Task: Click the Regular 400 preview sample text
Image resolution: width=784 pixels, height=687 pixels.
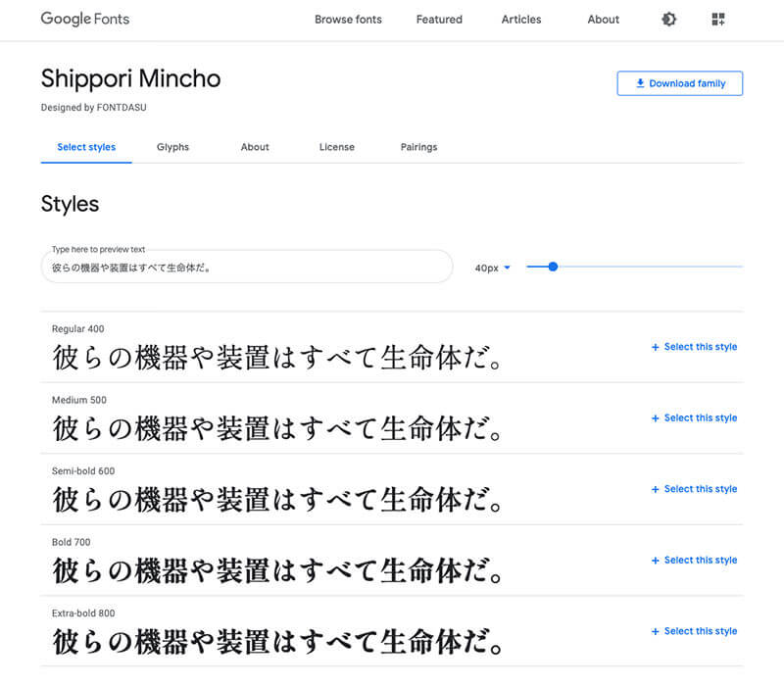Action: coord(276,358)
